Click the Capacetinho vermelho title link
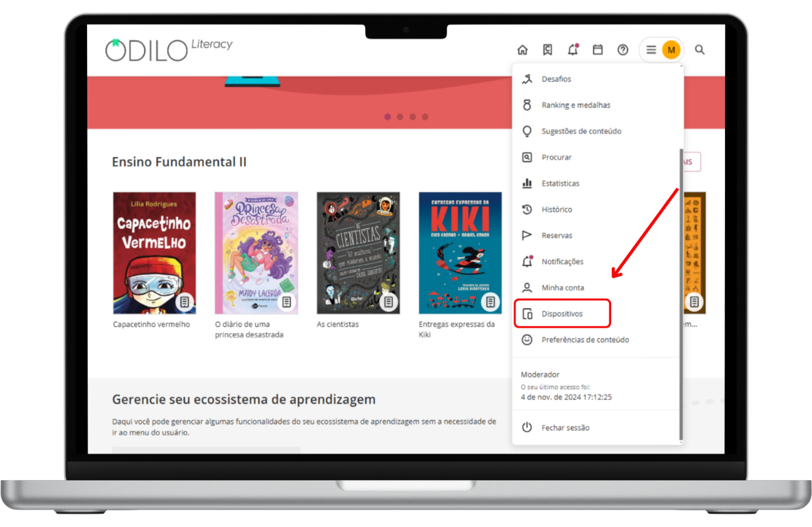 click(x=151, y=324)
